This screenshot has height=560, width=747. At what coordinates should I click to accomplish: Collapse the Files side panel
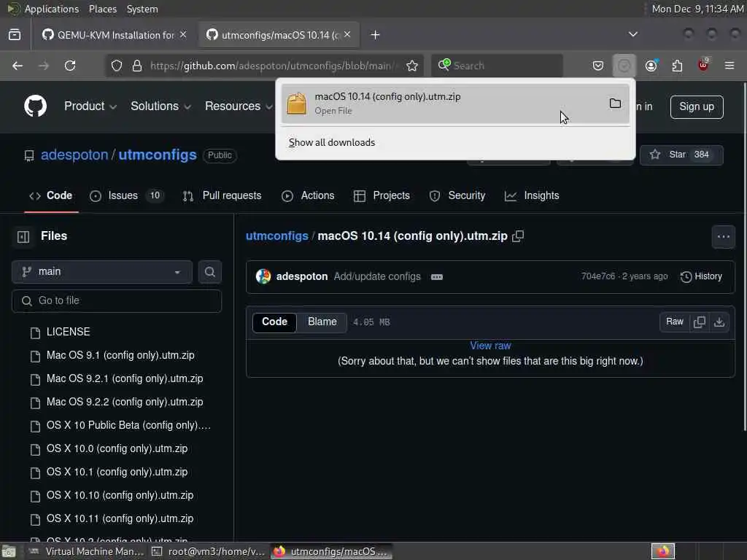[x=23, y=237]
